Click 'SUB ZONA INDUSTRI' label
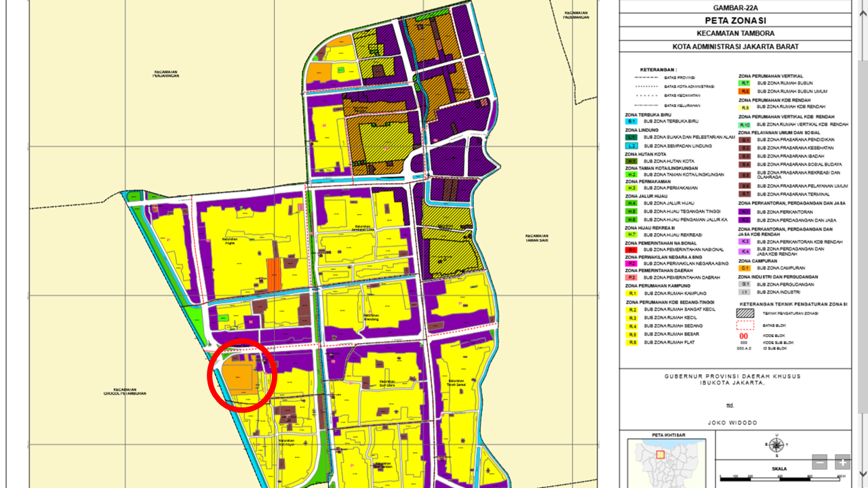Screen dimensions: 868x488 (x=778, y=292)
